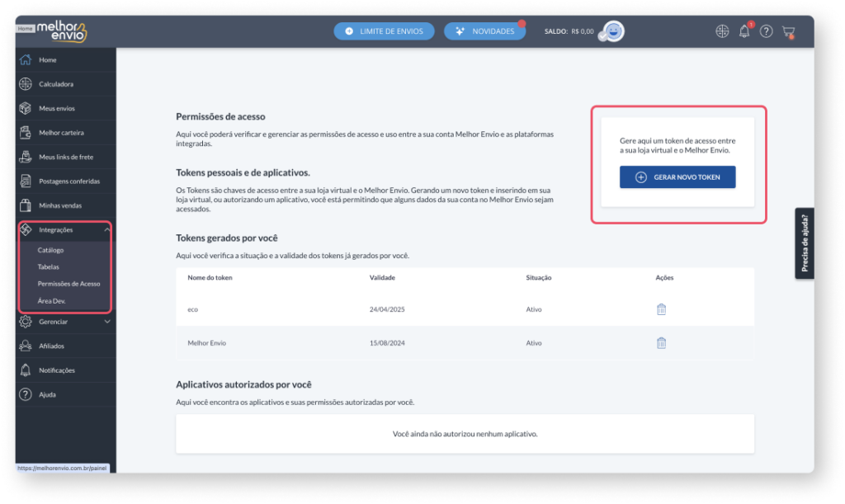Expand the Gerenciar sidebar section
845x504 pixels.
coord(107,322)
